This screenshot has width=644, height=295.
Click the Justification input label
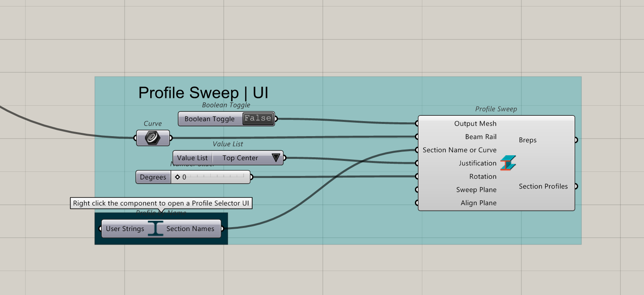coord(478,163)
